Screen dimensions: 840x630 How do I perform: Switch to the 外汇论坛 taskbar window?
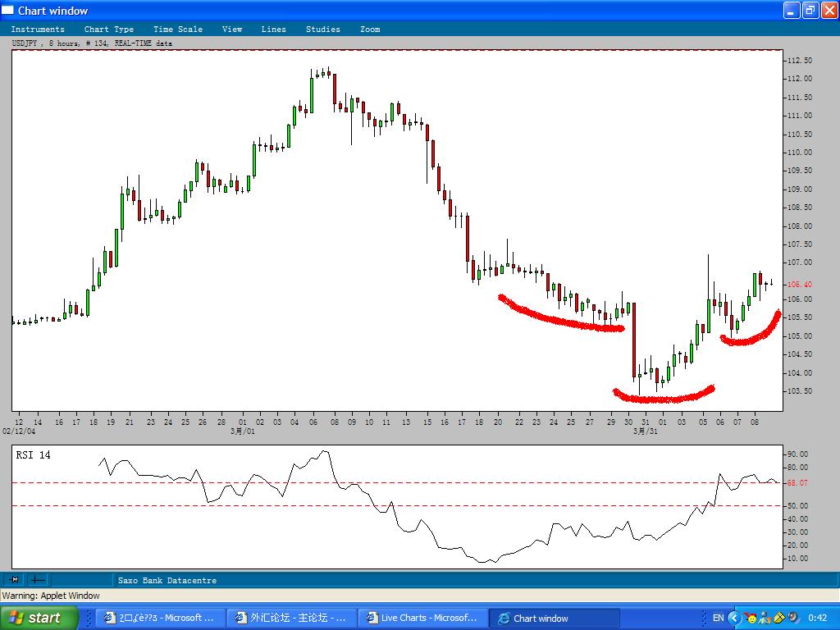point(291,619)
